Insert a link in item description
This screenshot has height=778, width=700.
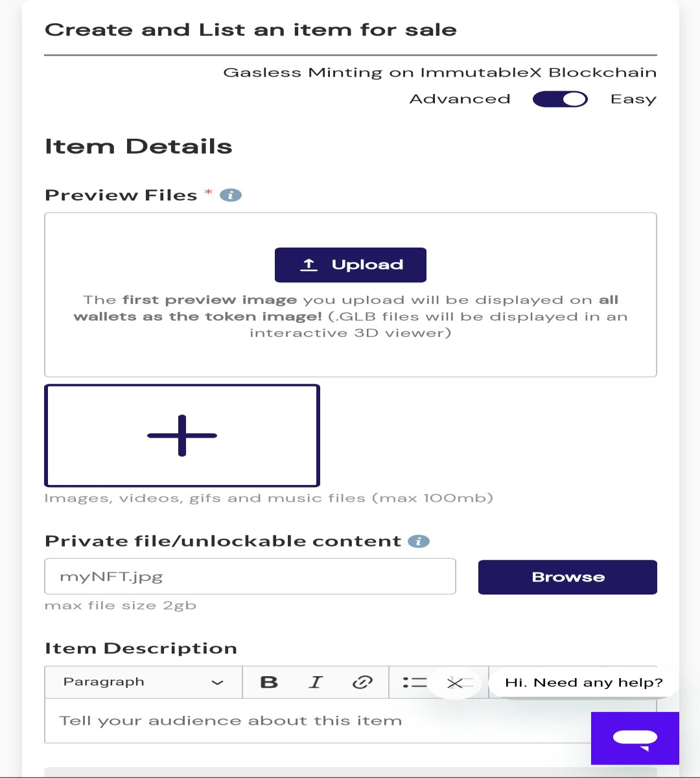click(362, 682)
